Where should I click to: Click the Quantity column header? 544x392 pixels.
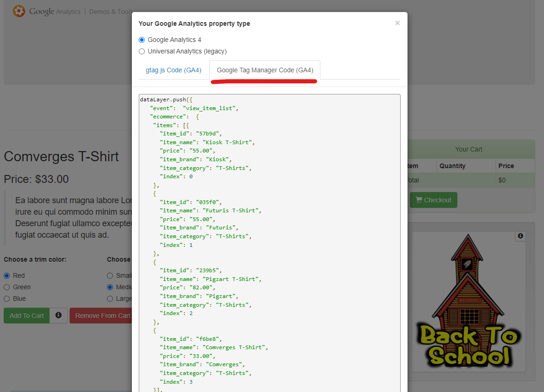point(452,166)
